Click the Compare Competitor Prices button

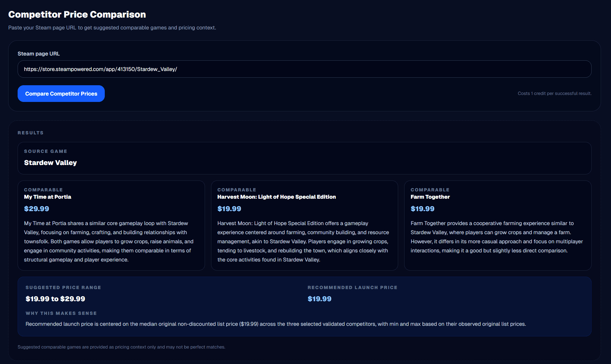point(61,93)
